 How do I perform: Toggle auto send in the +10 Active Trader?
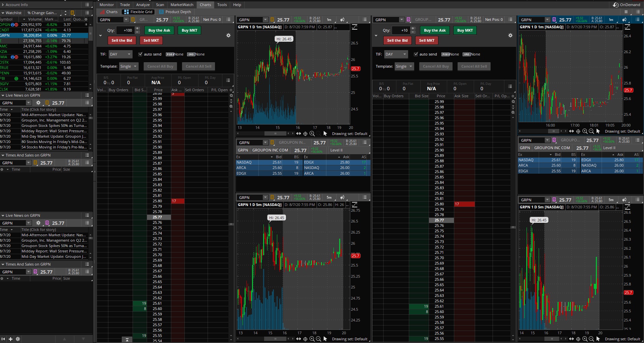click(416, 54)
